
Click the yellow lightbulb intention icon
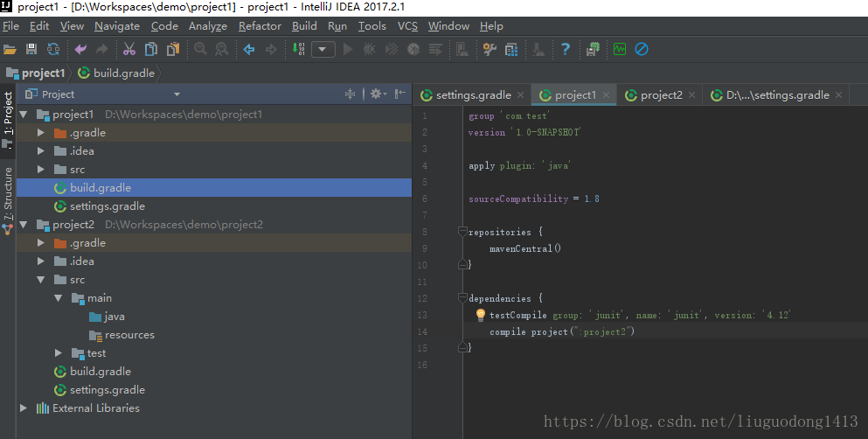coord(480,315)
